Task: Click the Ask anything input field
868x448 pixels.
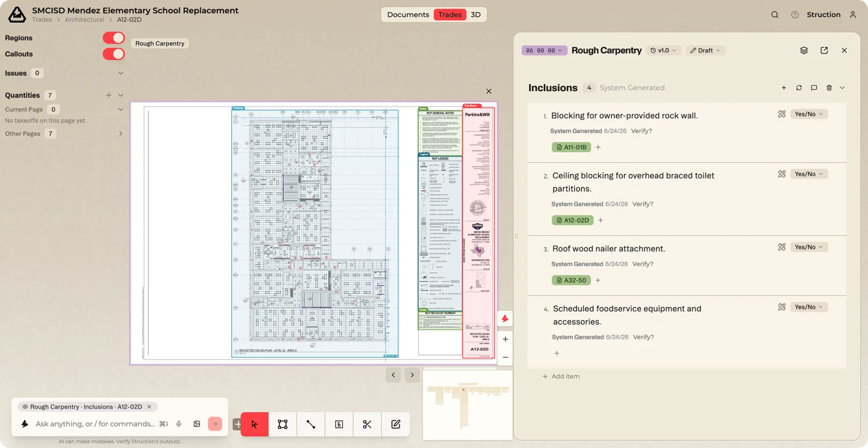Action: (x=95, y=424)
